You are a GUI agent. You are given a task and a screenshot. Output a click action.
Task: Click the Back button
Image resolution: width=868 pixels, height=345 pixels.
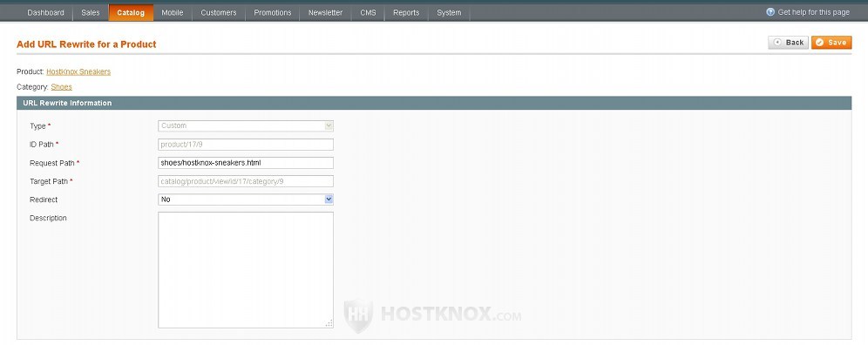789,43
